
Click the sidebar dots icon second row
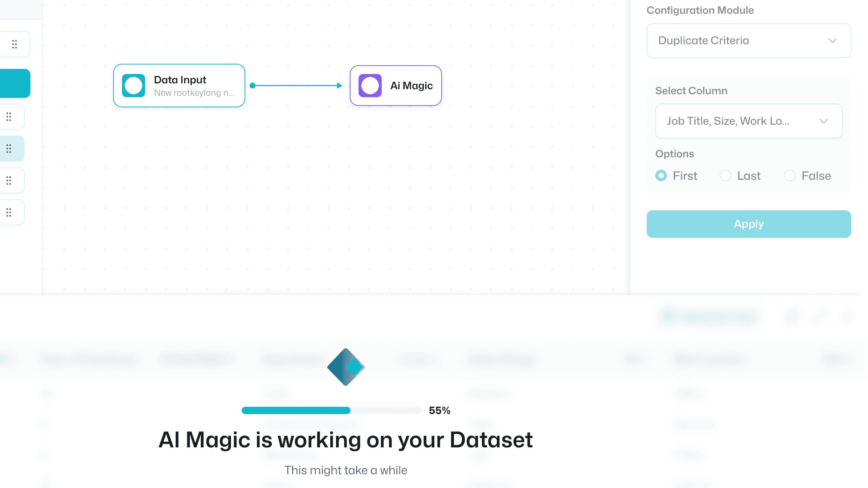point(15,116)
